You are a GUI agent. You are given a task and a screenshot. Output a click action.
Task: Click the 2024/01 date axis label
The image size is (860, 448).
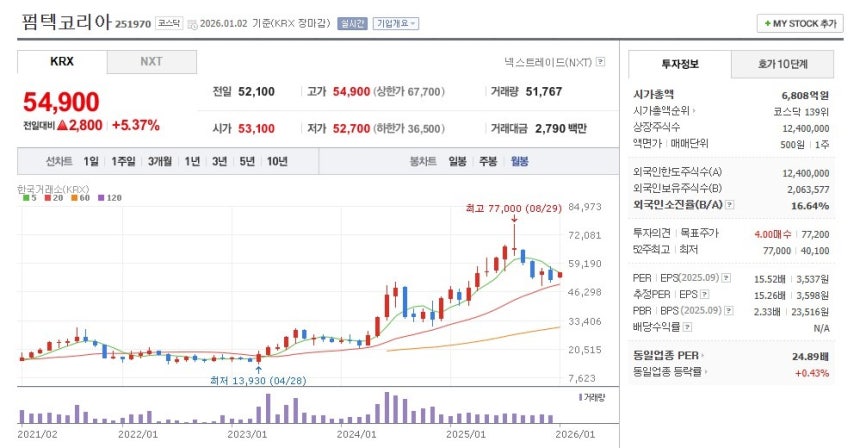[x=357, y=434]
